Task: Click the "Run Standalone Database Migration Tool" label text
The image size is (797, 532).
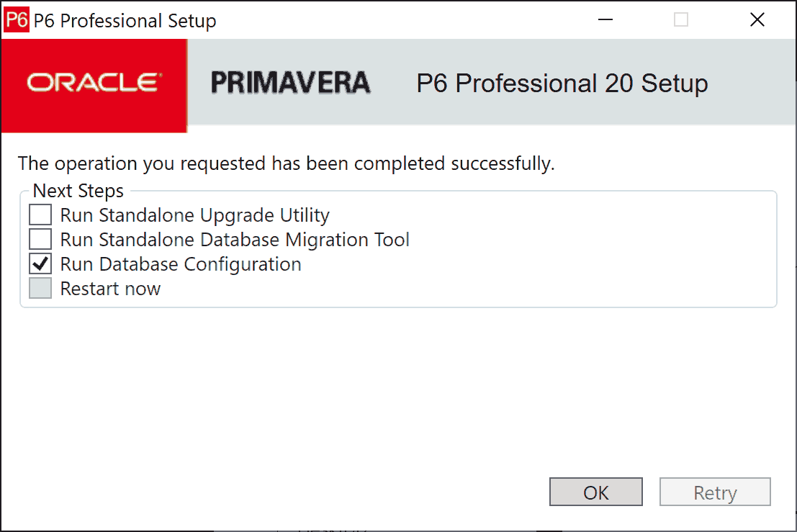Action: point(235,240)
